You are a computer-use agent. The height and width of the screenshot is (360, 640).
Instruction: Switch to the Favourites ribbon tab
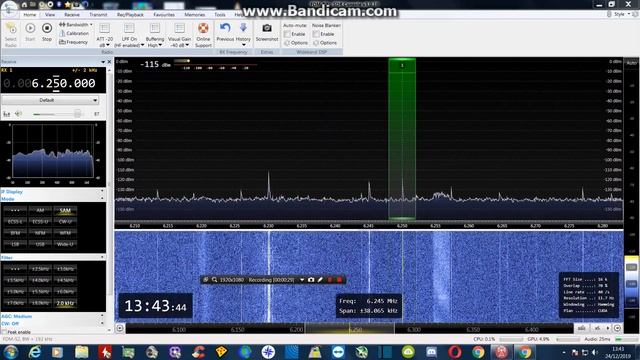[x=164, y=15]
